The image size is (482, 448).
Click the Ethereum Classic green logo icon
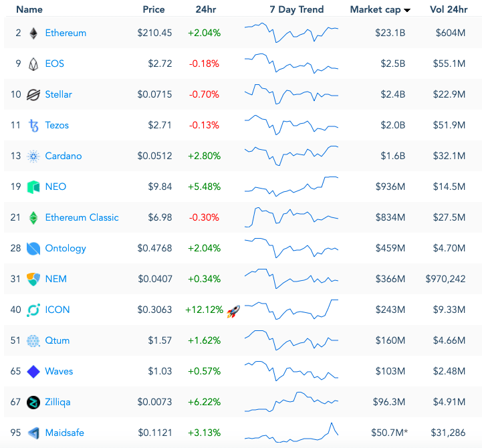point(33,218)
